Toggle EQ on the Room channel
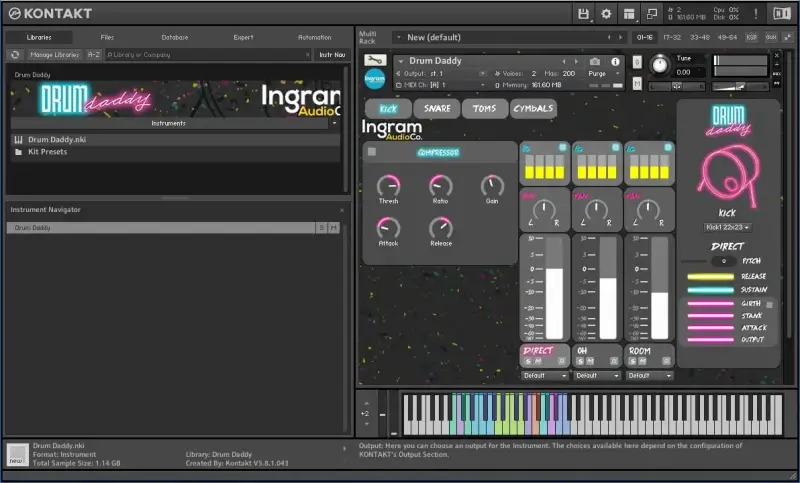800x483 pixels. [668, 148]
